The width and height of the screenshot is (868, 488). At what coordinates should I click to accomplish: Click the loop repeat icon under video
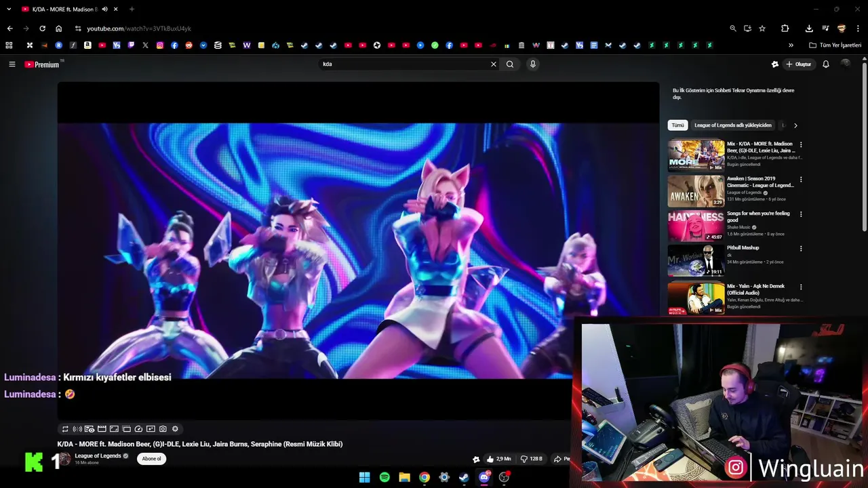click(x=65, y=429)
